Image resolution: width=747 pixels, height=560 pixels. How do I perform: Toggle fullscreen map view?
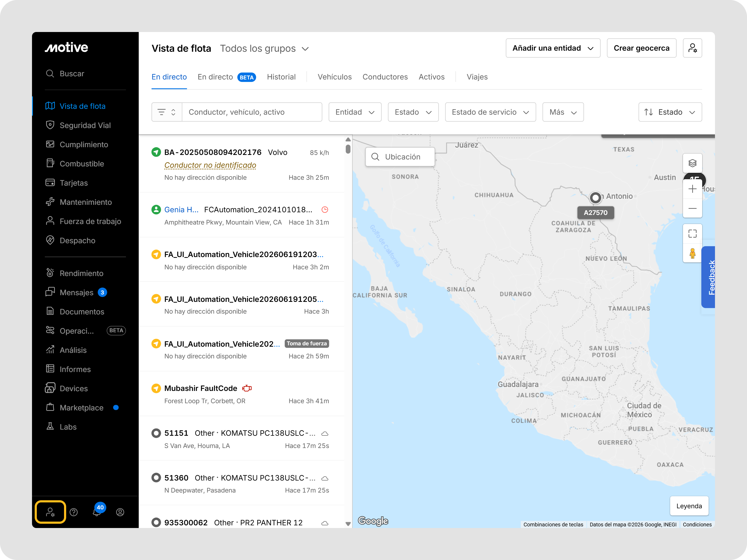[x=692, y=234]
